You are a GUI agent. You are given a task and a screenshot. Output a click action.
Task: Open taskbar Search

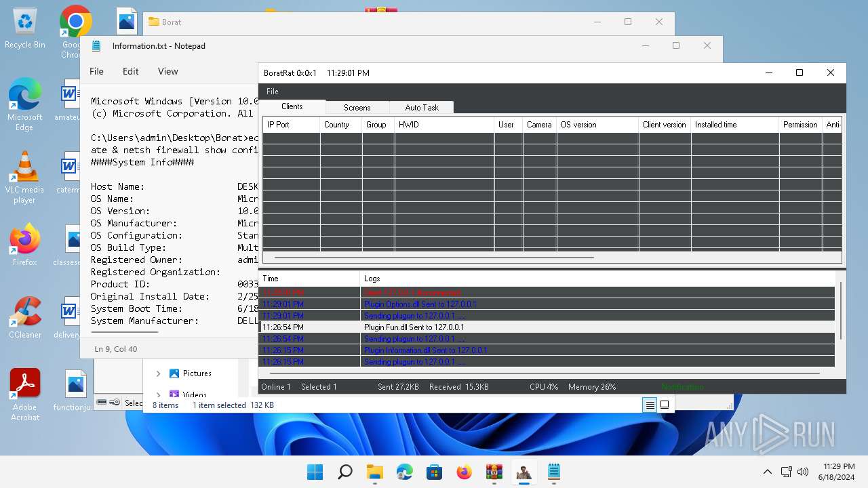344,472
